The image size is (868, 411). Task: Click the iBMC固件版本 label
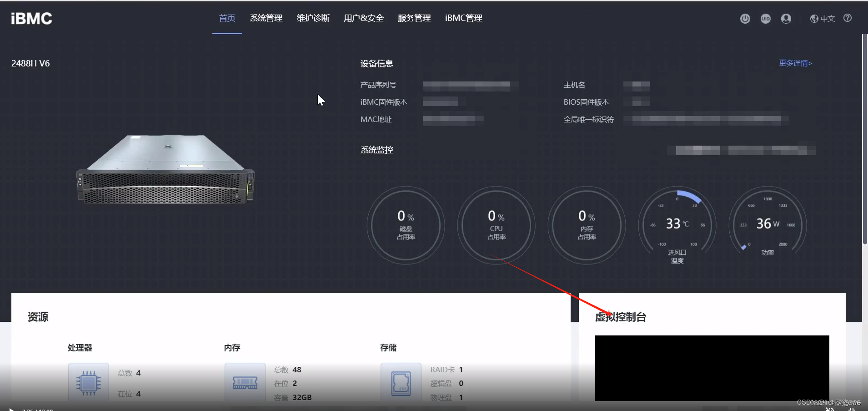pyautogui.click(x=384, y=102)
